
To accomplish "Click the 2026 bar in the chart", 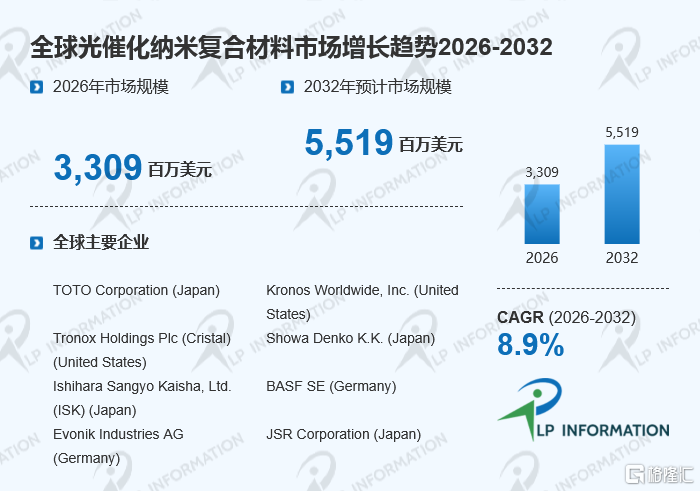I will 542,214.
